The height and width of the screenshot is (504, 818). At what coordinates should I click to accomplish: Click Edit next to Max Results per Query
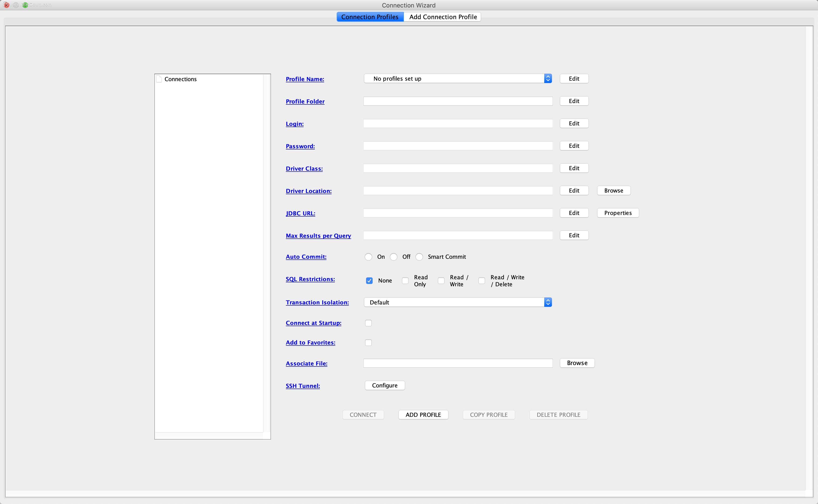574,235
